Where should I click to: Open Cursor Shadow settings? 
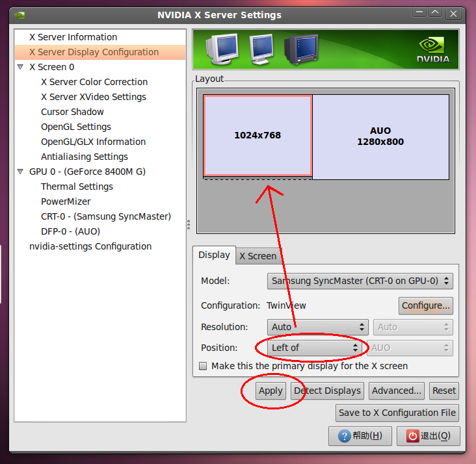point(72,112)
